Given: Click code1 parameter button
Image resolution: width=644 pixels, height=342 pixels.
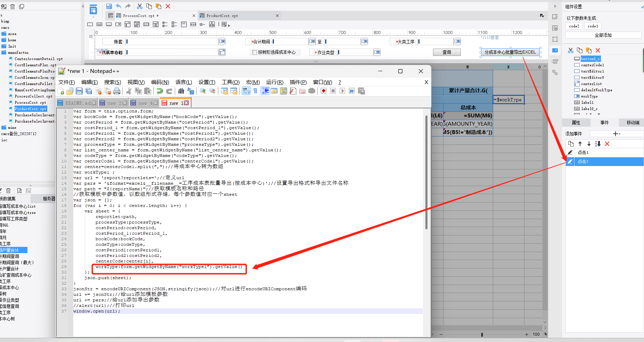Looking at the screenshot, I should (593, 26).
